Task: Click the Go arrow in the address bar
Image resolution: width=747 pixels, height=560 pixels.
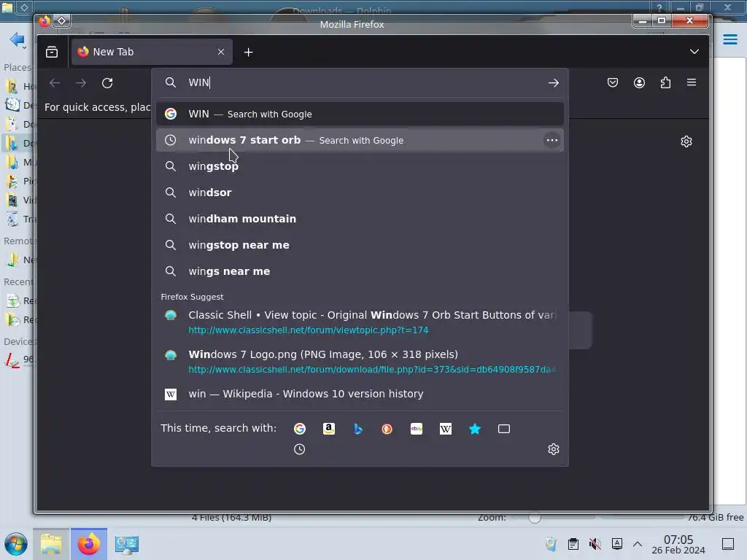Action: (553, 83)
